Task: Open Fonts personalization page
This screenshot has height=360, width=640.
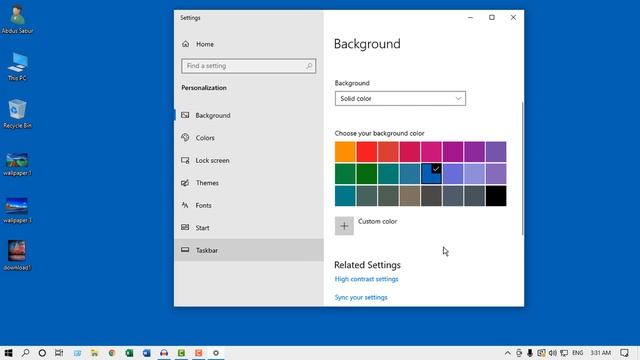Action: (x=249, y=205)
